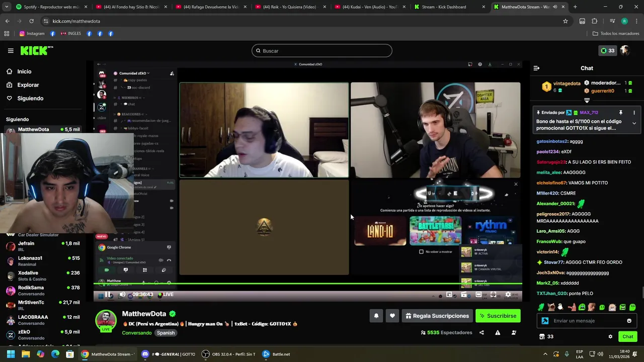
Task: Follow the channel with the heart button
Action: (x=392, y=316)
